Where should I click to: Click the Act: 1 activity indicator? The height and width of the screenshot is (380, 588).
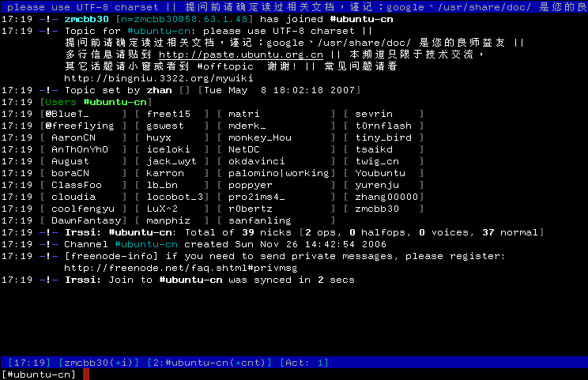304,363
